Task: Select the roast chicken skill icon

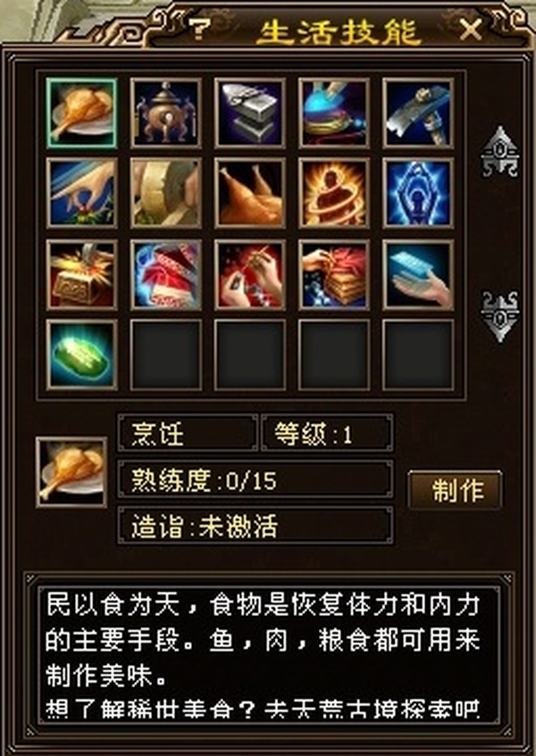Action: click(250, 193)
